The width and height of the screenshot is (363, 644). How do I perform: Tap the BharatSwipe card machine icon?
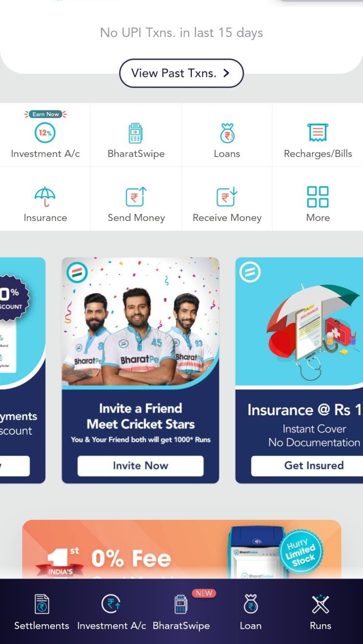[x=136, y=133]
